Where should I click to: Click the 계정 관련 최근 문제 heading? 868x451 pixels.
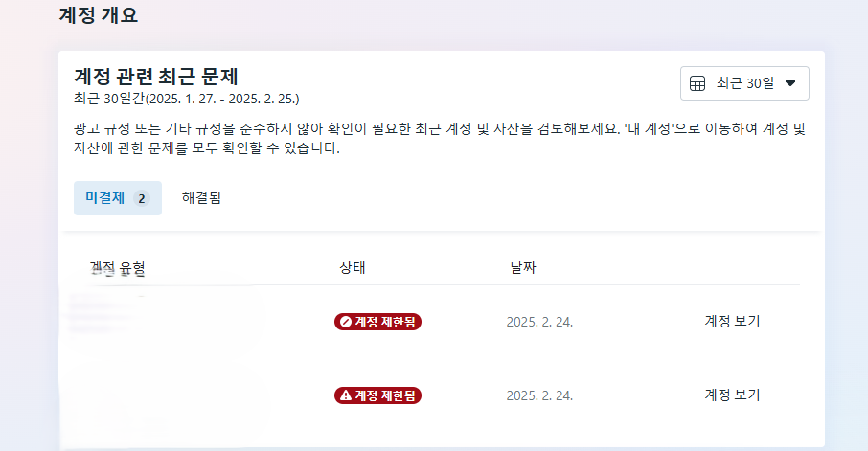[x=156, y=77]
